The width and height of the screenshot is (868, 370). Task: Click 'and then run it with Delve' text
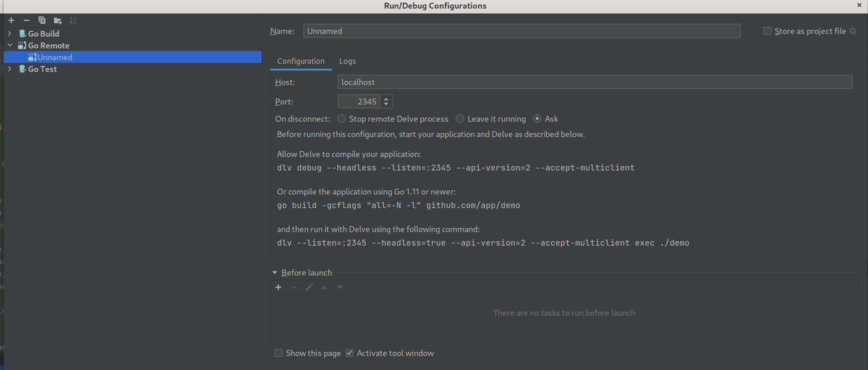(x=378, y=230)
